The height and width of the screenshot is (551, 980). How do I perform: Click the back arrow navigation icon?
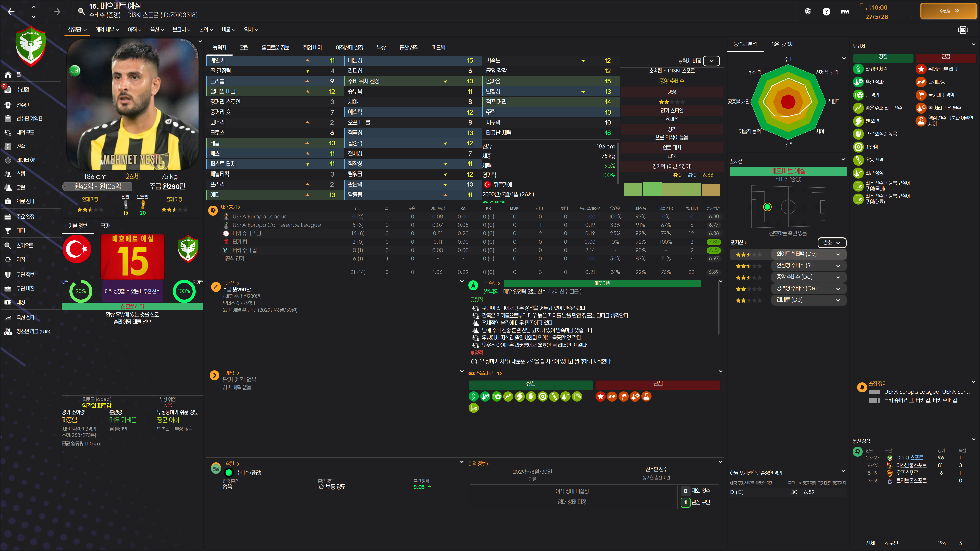pyautogui.click(x=11, y=12)
